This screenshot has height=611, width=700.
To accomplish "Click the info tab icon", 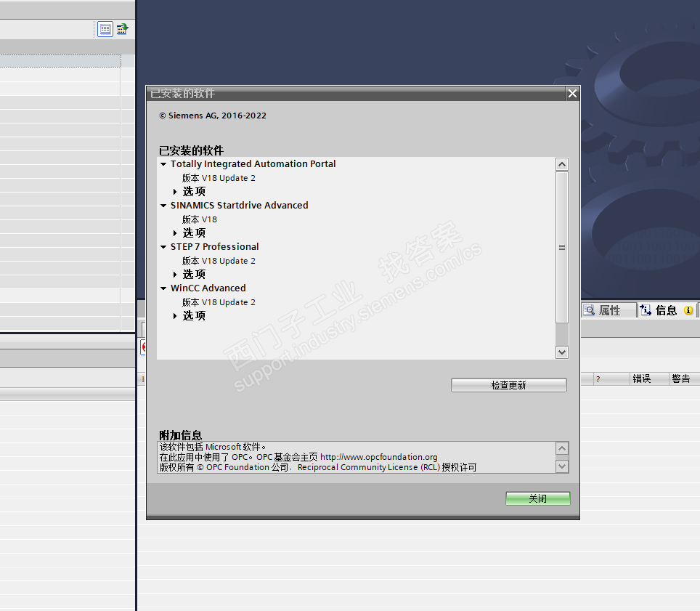I will (x=646, y=310).
